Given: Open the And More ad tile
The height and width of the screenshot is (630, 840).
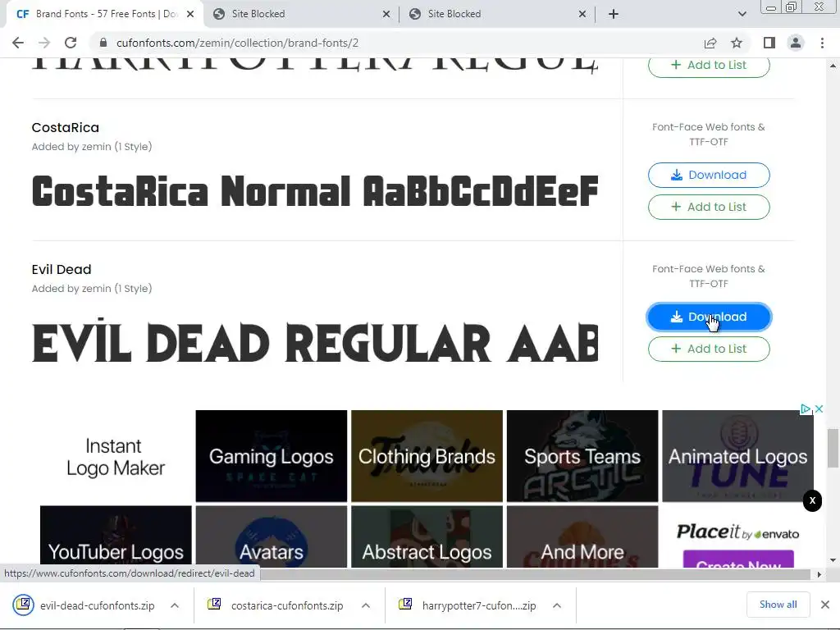Looking at the screenshot, I should (x=582, y=536).
